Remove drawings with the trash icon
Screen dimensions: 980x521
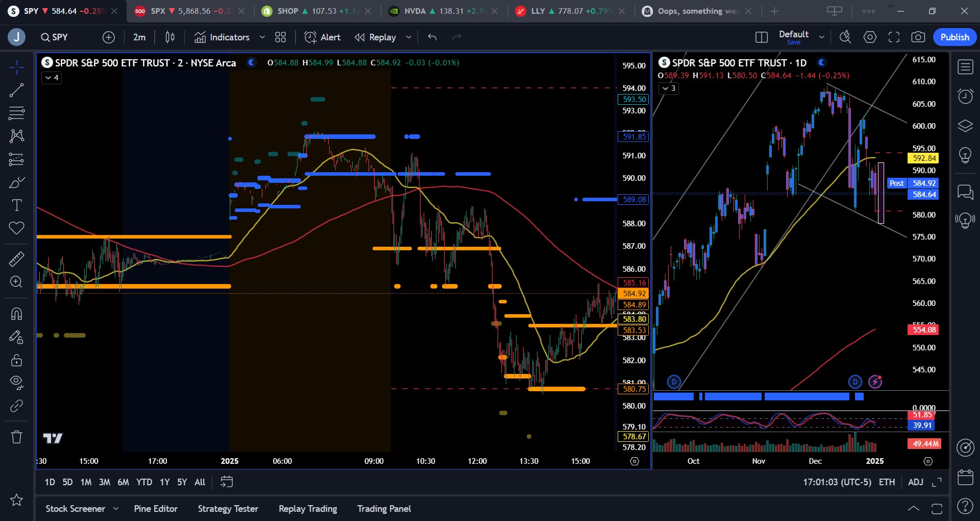(x=16, y=437)
